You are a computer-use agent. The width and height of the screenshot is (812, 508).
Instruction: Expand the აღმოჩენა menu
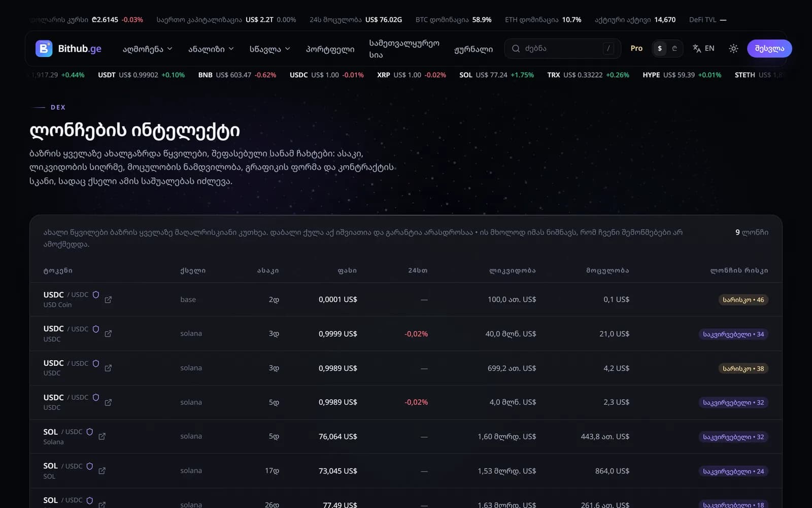147,49
